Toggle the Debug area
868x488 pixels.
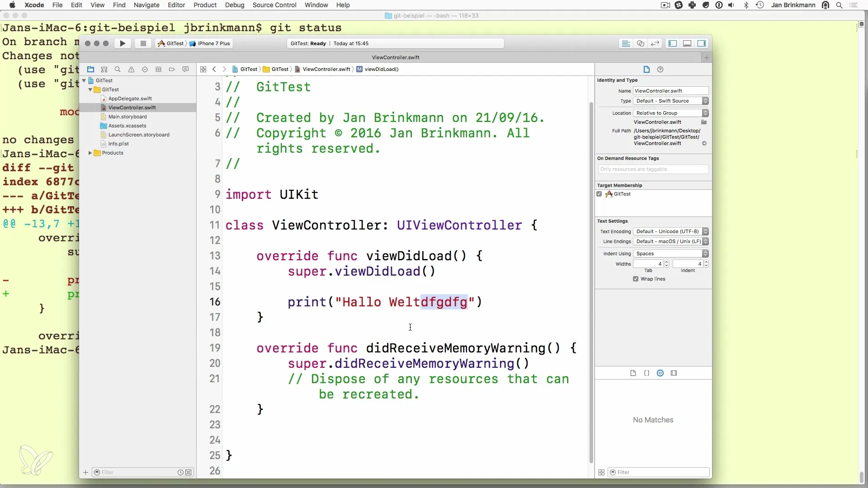(x=687, y=43)
